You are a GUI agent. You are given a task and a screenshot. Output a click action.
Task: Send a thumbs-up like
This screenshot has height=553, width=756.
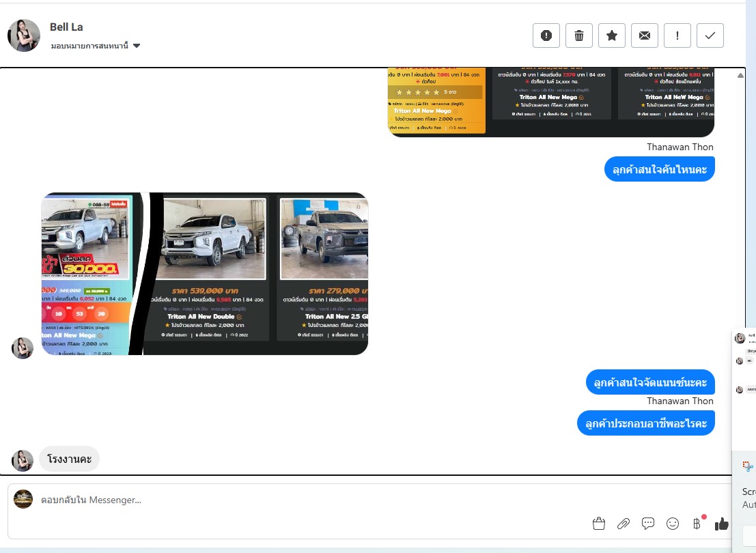click(721, 524)
